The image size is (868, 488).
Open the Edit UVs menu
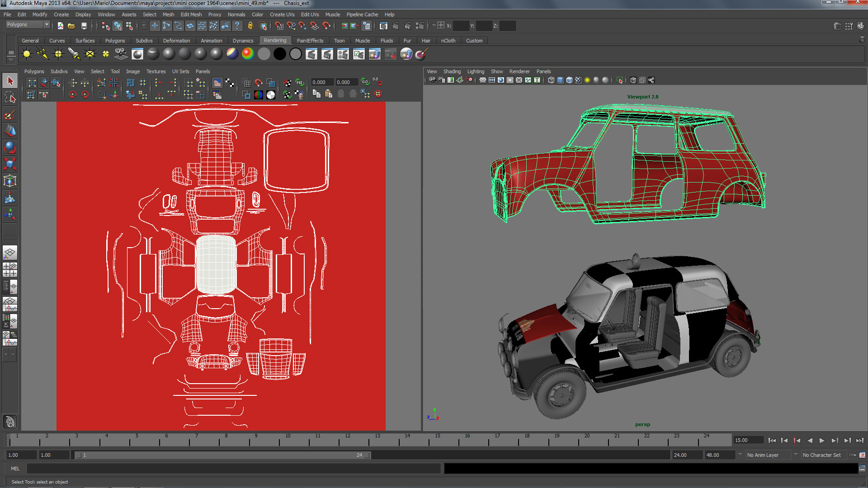310,14
